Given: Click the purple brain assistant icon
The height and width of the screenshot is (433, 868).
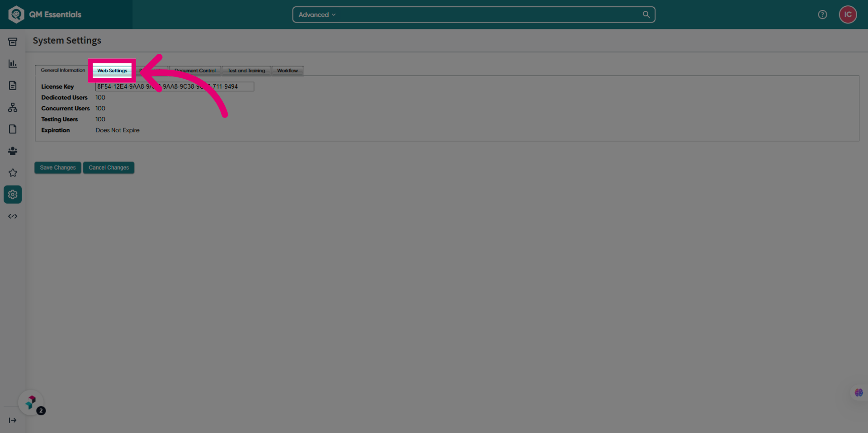Looking at the screenshot, I should click(x=859, y=393).
